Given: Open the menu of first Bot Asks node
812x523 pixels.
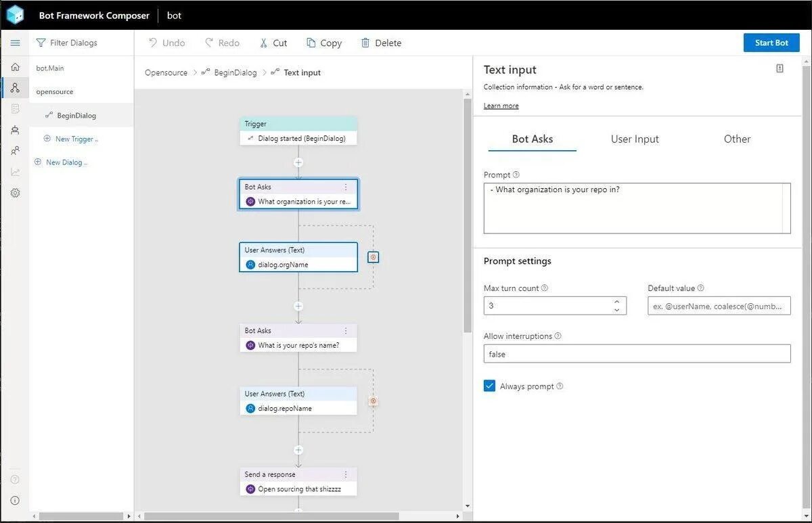Looking at the screenshot, I should (x=346, y=187).
